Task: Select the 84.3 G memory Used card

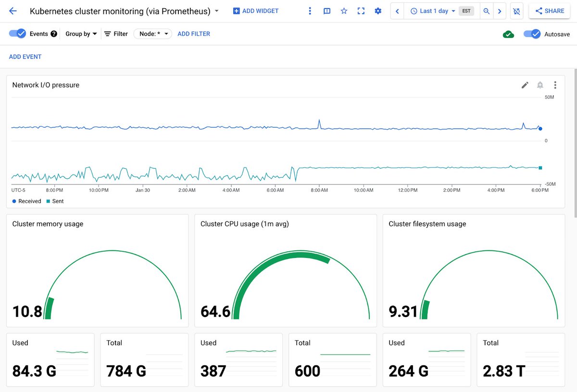Action: (50, 360)
